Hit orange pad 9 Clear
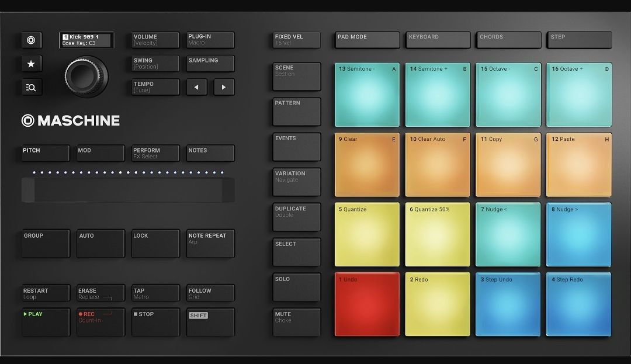Screen dimensions: 631x364 point(367,165)
